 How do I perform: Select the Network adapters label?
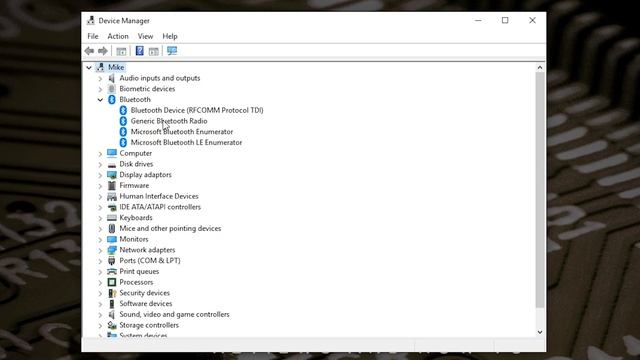147,250
